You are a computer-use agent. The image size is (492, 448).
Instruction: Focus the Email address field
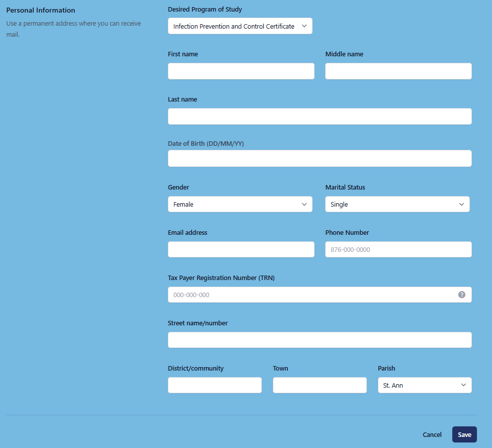point(241,249)
